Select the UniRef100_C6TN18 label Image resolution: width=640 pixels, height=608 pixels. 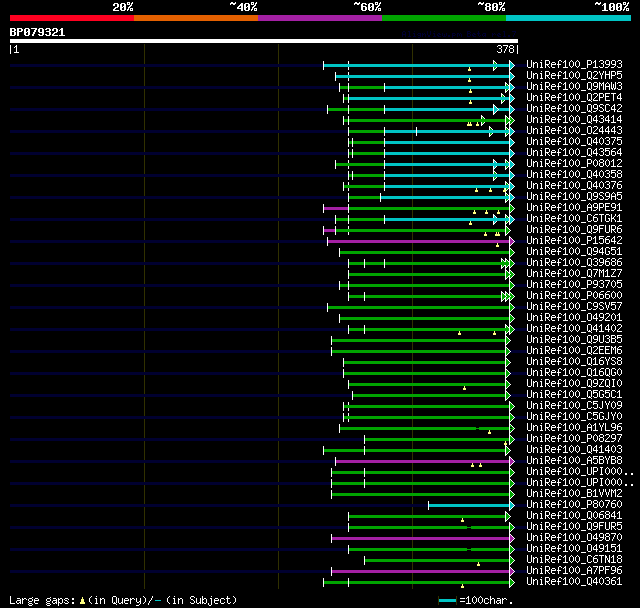tap(574, 560)
